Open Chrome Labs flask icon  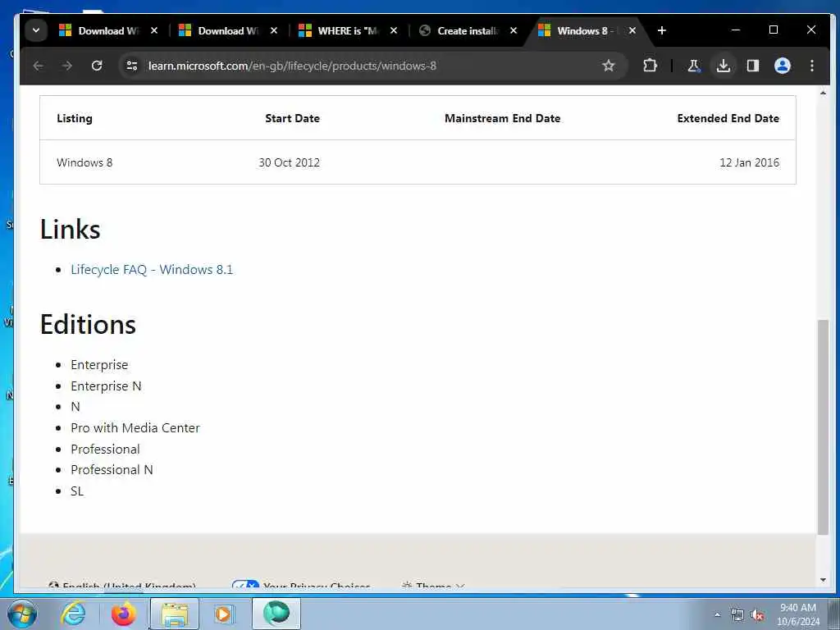click(694, 66)
